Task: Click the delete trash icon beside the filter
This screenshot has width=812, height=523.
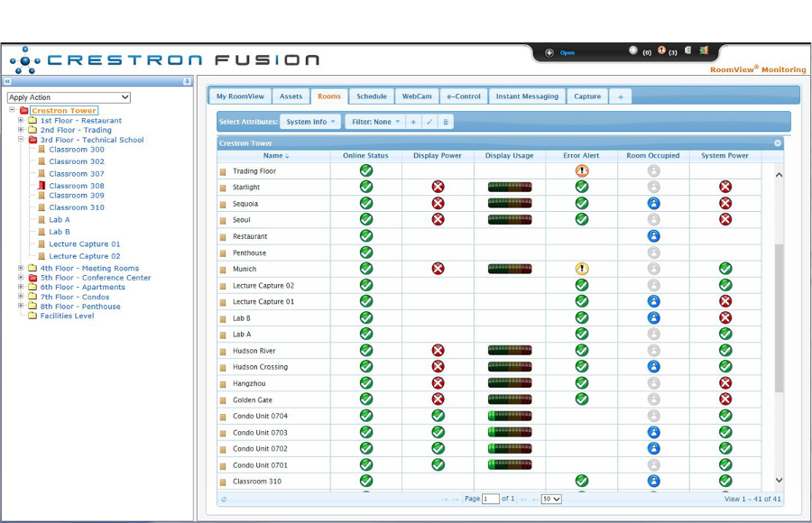Action: tap(446, 123)
